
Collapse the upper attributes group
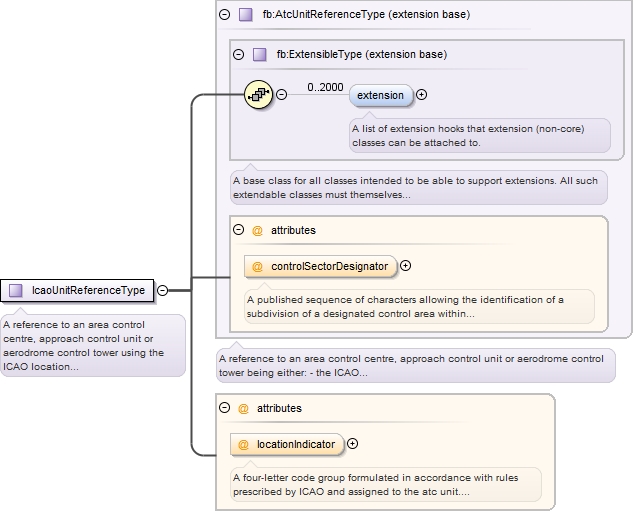tap(238, 230)
